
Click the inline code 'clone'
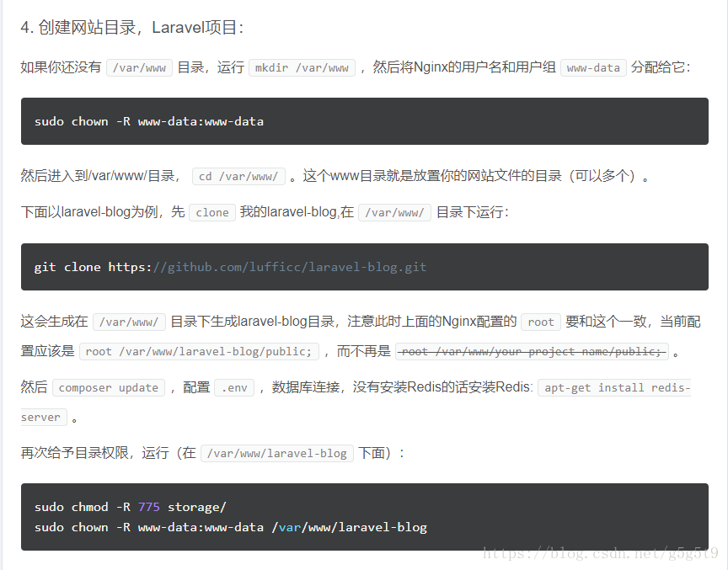[x=212, y=212]
